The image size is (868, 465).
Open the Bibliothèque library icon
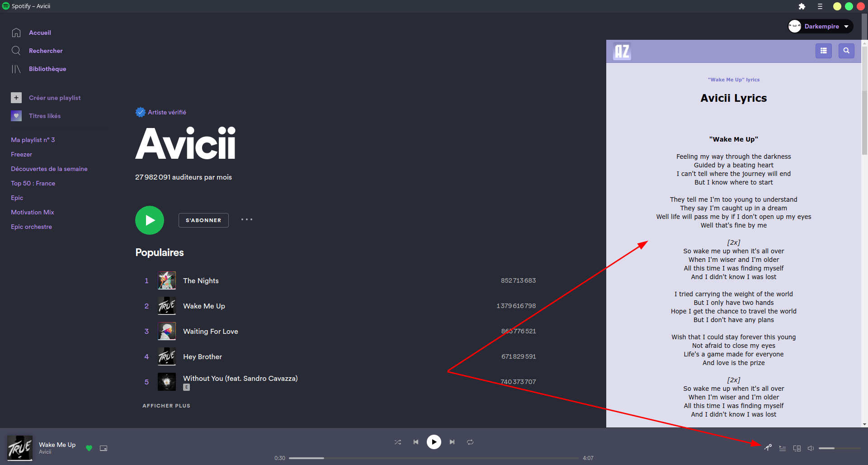(16, 69)
